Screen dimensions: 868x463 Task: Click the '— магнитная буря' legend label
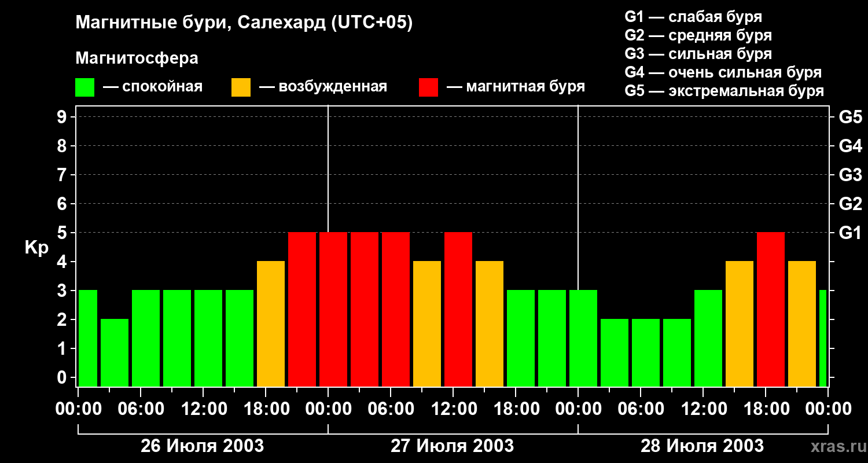tap(516, 87)
